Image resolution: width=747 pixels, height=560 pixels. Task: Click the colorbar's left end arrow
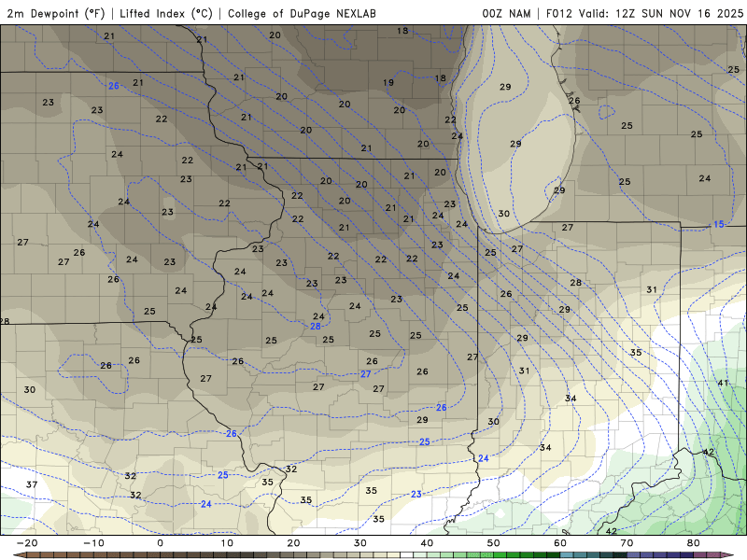pyautogui.click(x=20, y=555)
